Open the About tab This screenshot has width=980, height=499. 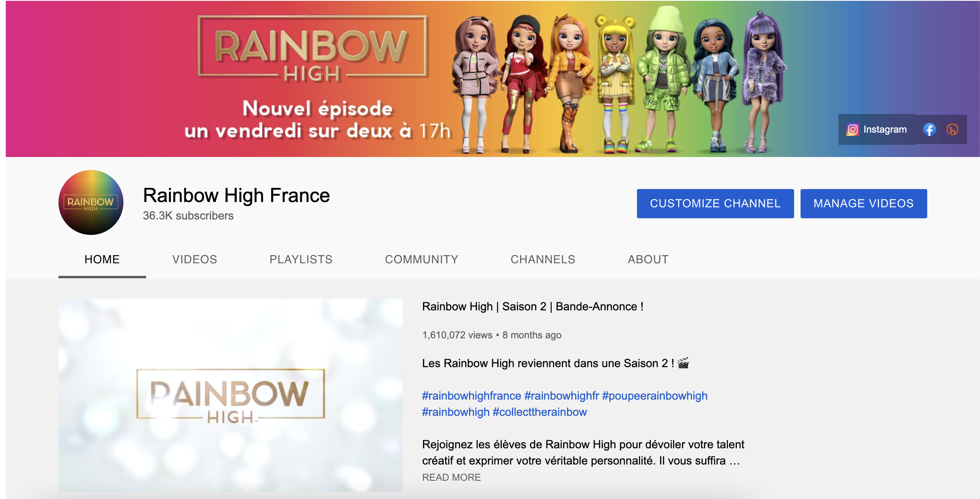[648, 259]
